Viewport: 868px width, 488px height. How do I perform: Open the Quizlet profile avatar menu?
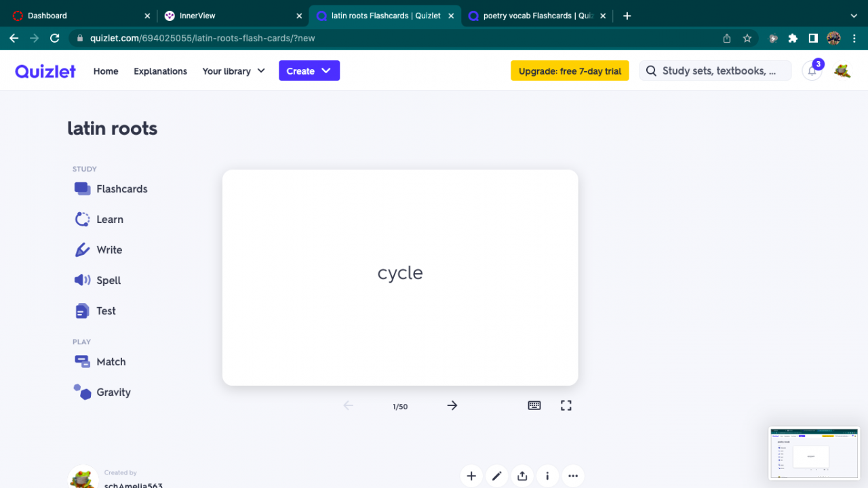pyautogui.click(x=842, y=70)
